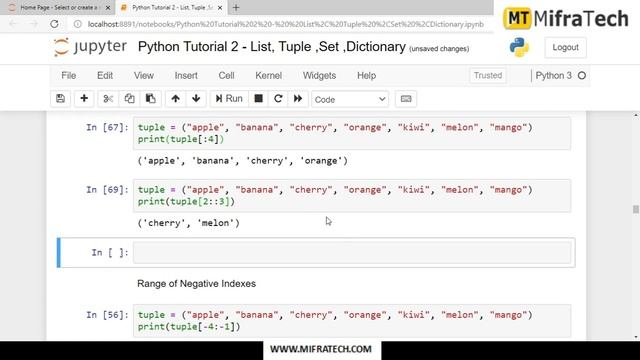Viewport: 640px width, 360px height.
Task: Click the In [56] code cell
Action: pos(352,321)
